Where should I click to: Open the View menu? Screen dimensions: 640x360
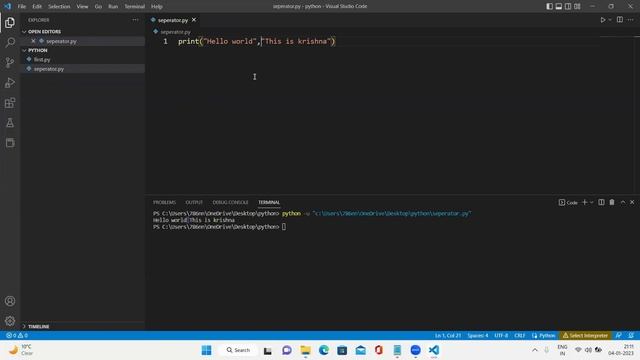pos(82,6)
